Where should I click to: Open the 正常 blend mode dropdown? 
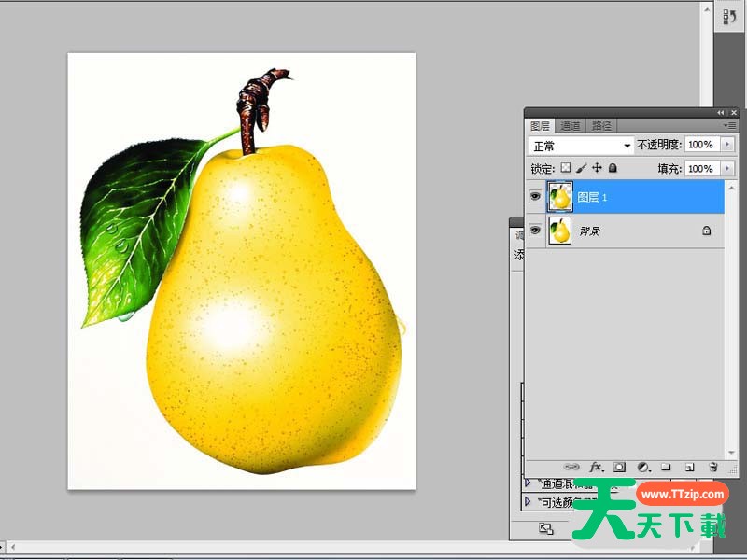coord(582,146)
